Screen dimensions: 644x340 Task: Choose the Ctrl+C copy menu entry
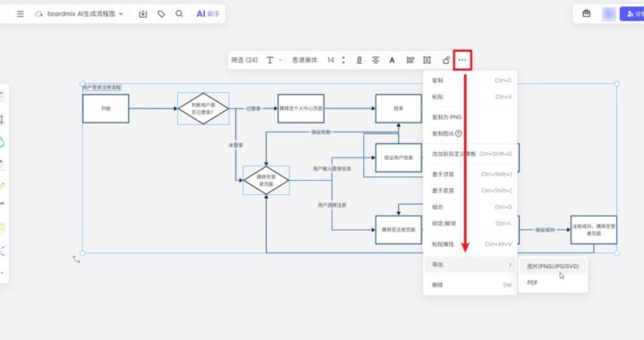(x=470, y=80)
